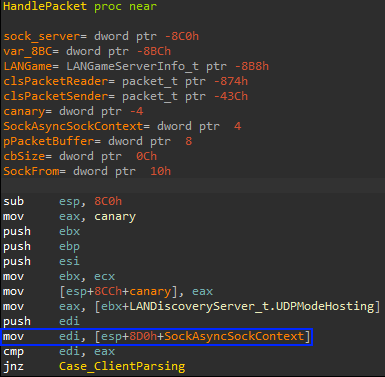
Task: Click the -874h offset value
Action: (231, 81)
